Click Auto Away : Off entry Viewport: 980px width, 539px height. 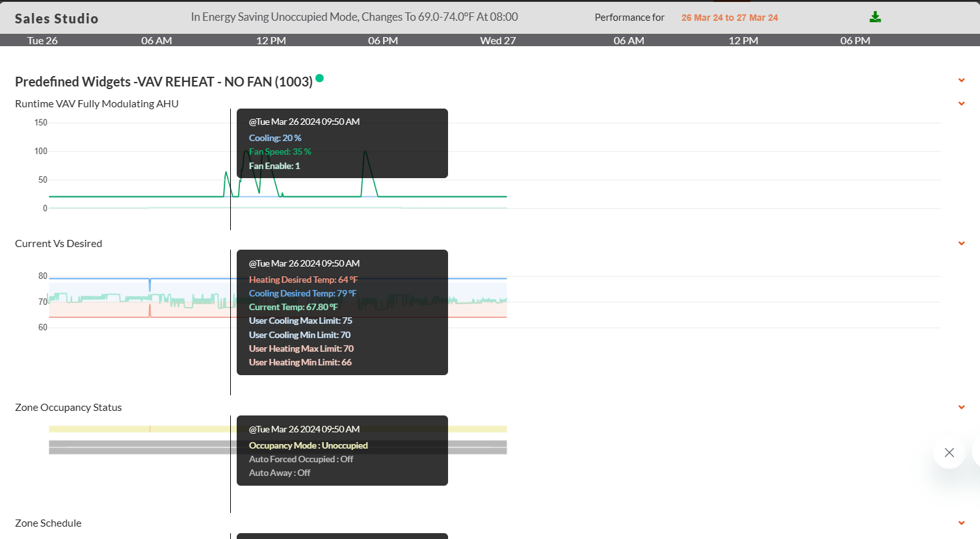280,473
